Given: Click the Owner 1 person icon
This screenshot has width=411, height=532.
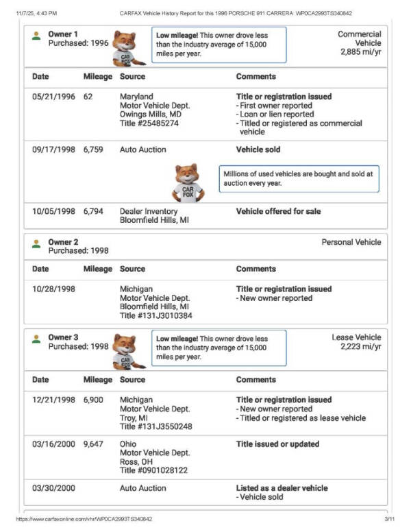Looking at the screenshot, I should pyautogui.click(x=36, y=36).
